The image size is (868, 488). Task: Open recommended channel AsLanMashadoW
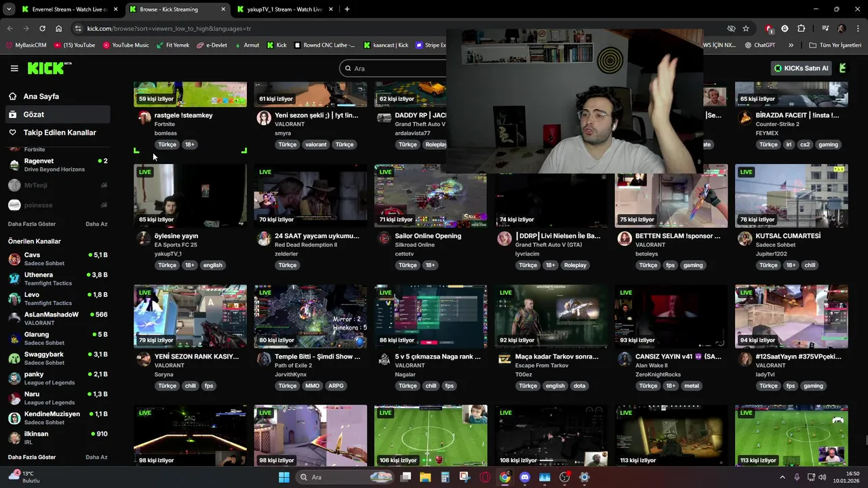(x=58, y=319)
